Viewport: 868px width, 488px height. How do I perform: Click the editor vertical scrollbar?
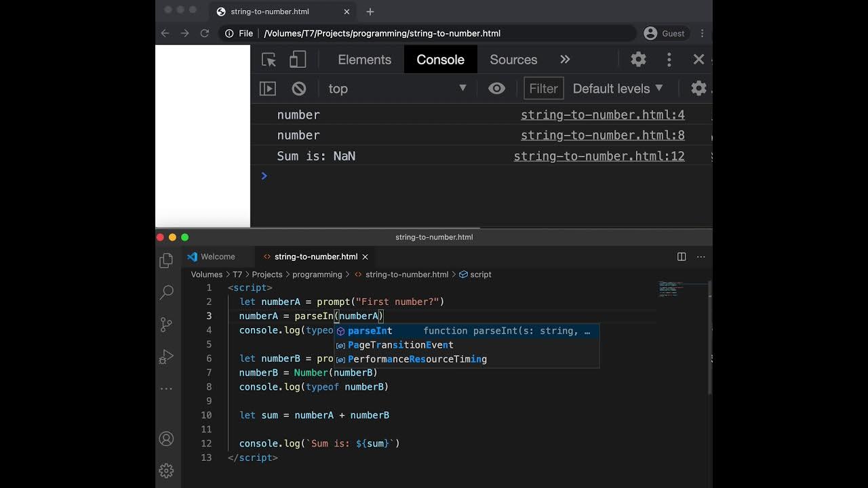pos(709,337)
